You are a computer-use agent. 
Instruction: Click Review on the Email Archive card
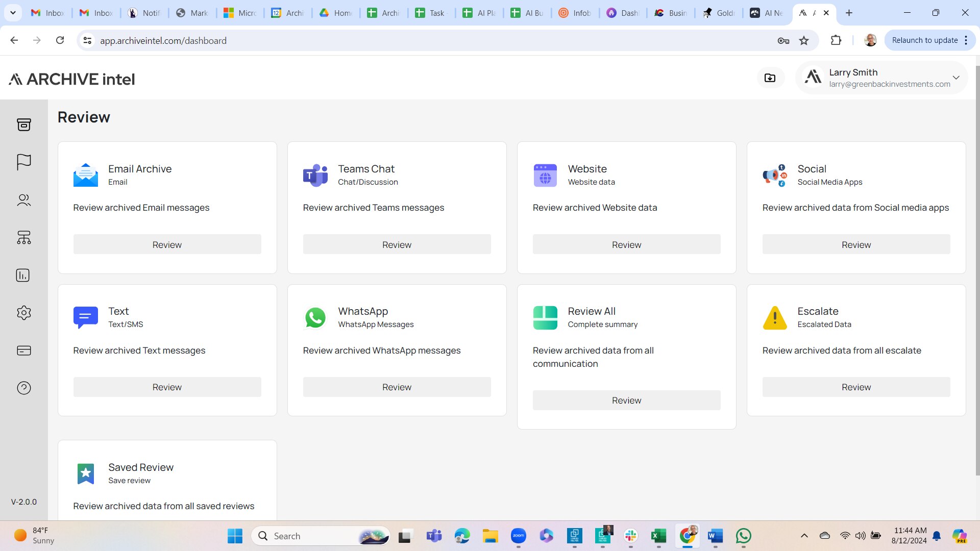click(x=167, y=244)
